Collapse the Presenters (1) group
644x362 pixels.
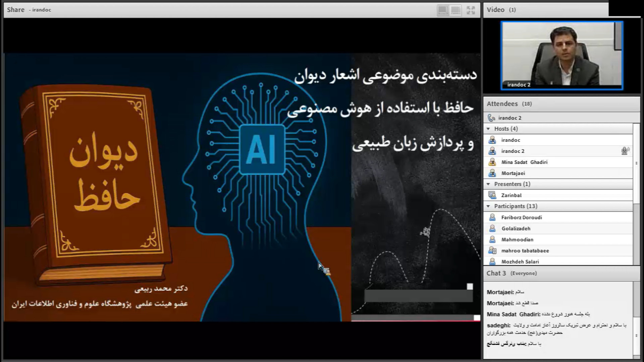pyautogui.click(x=488, y=184)
